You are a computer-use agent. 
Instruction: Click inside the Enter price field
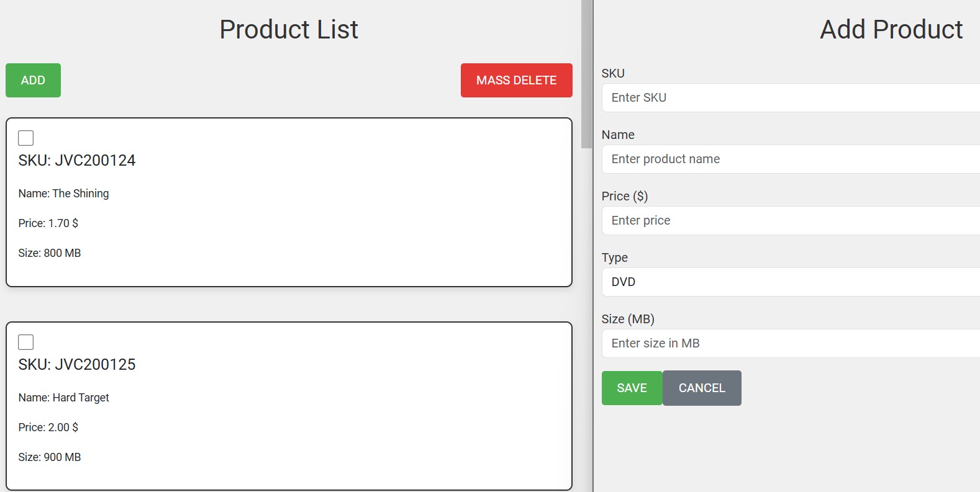pyautogui.click(x=789, y=220)
